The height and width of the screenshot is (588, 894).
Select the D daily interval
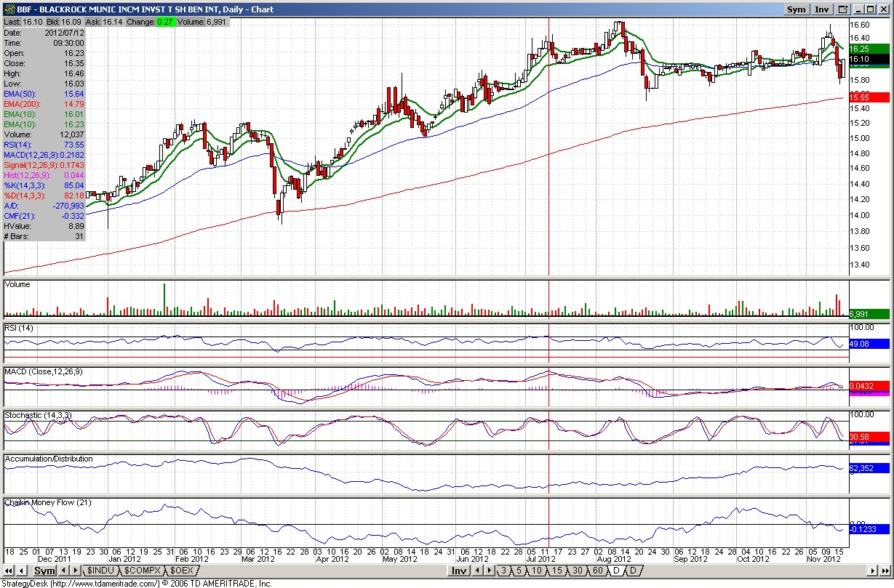coord(615,571)
